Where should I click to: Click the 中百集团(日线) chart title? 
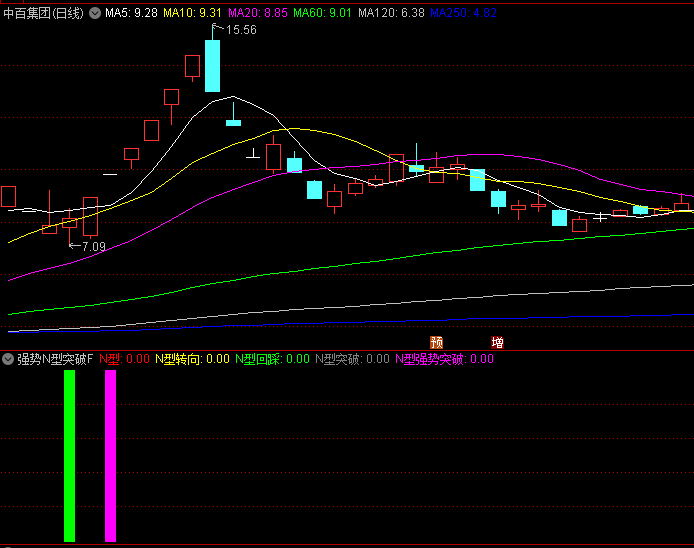pos(44,14)
